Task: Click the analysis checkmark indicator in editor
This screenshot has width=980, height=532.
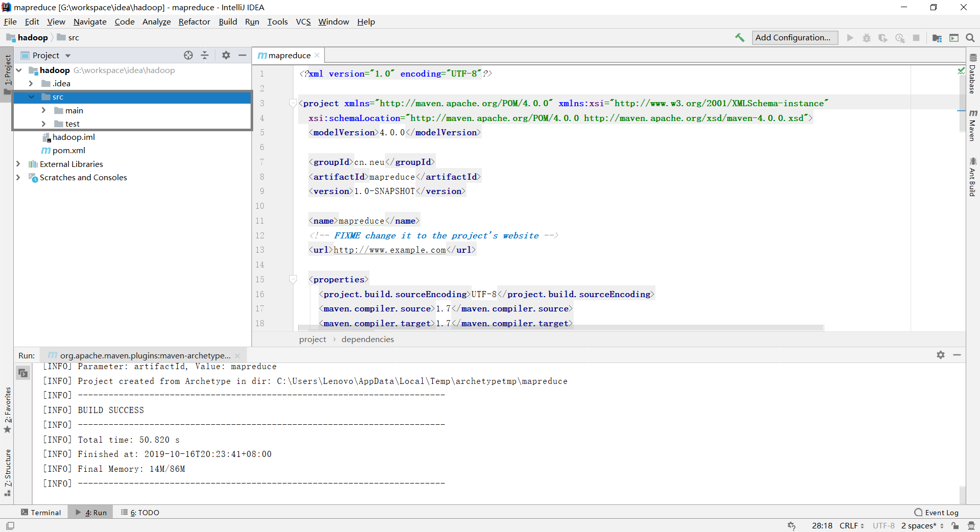Action: pos(961,71)
